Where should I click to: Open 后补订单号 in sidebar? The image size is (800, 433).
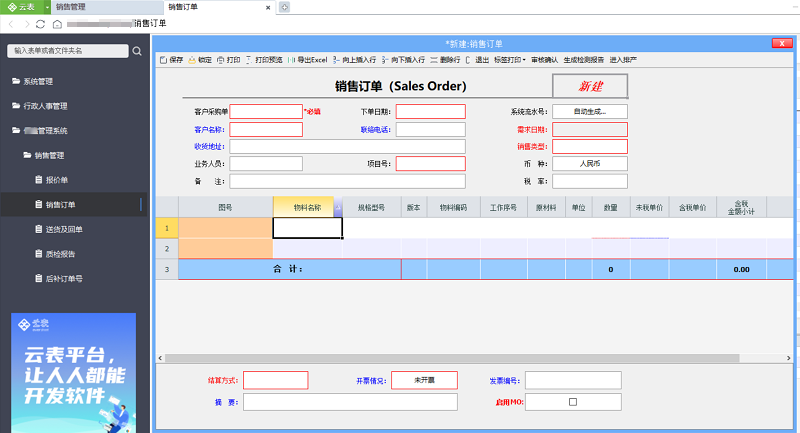tap(59, 278)
